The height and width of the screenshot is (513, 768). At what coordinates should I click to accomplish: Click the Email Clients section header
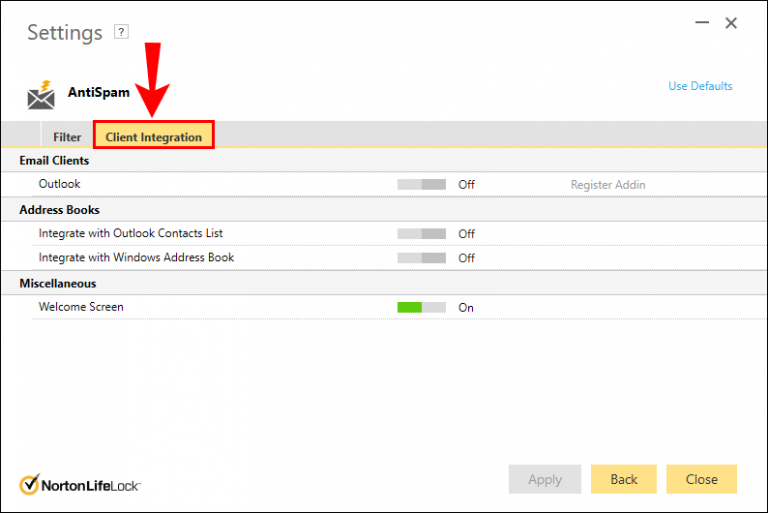54,161
